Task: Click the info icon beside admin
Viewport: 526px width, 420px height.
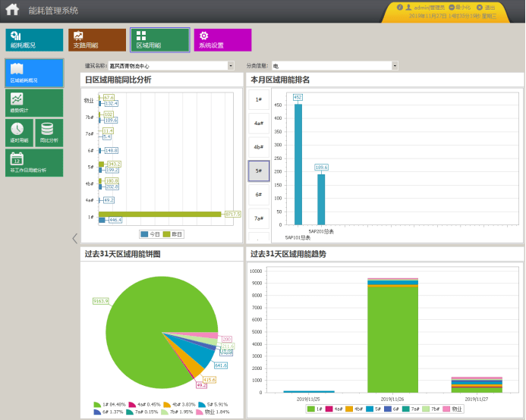Action: [399, 7]
